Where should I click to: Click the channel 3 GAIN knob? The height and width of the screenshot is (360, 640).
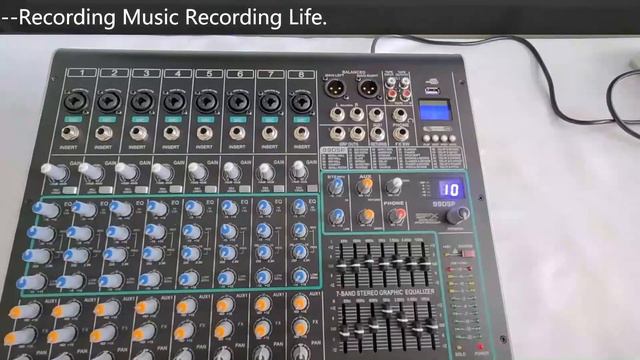[x=127, y=171]
